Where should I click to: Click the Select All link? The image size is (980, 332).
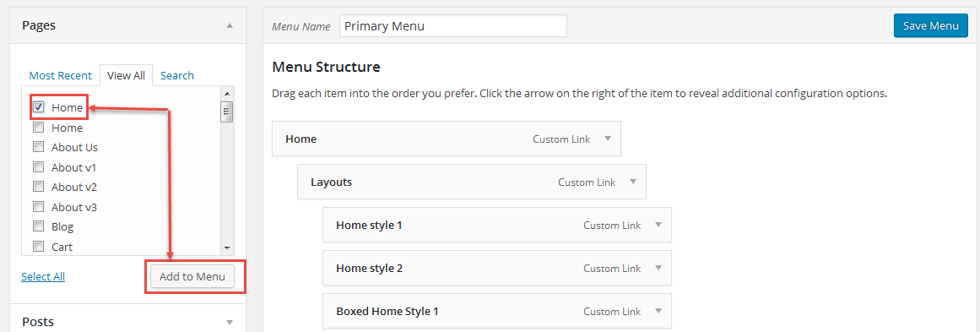(43, 276)
